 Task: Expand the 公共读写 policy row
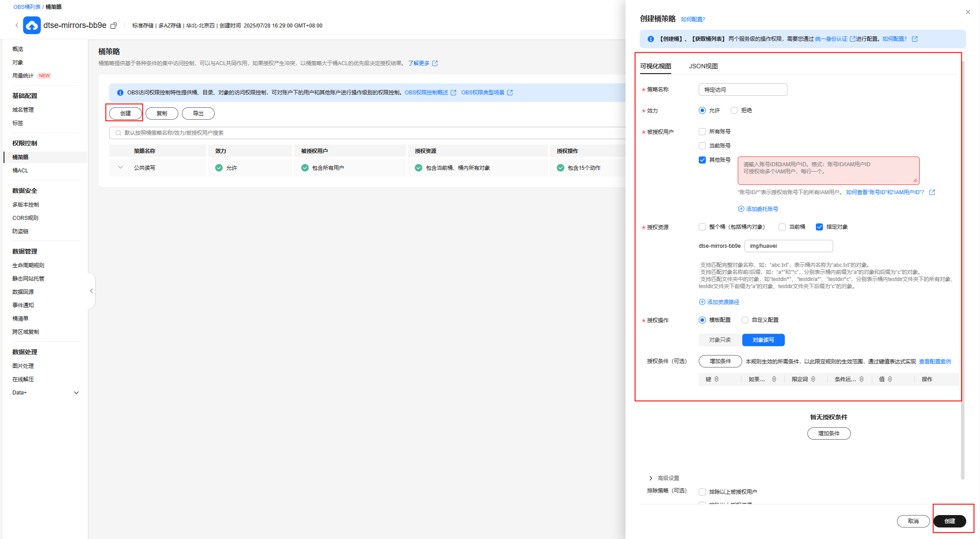[x=120, y=168]
